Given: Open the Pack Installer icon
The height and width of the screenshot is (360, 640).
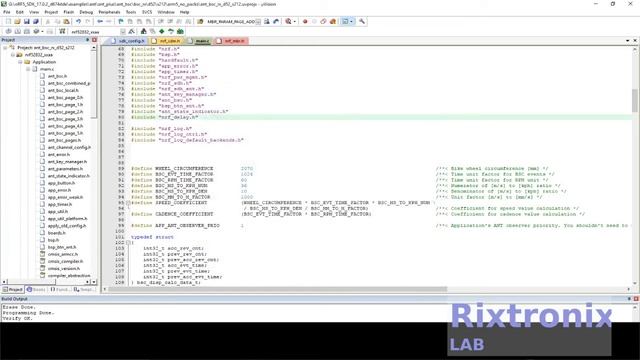Looking at the screenshot, I should click(x=180, y=31).
